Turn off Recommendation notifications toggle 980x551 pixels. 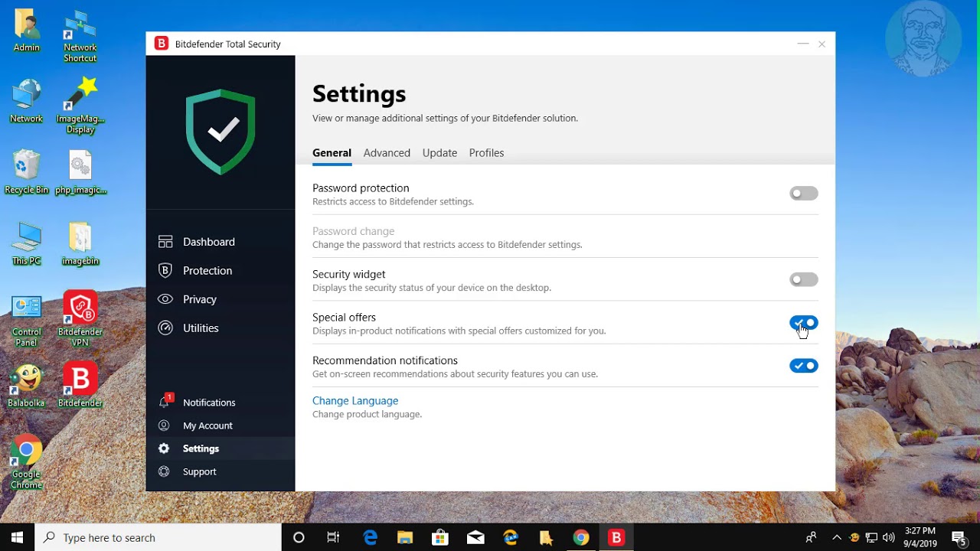click(804, 366)
